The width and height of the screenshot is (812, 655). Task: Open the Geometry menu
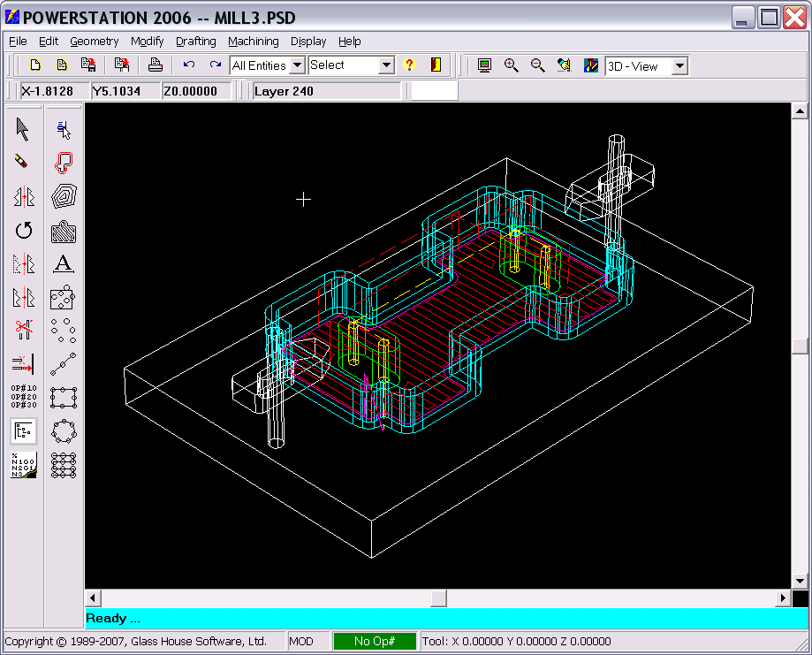pos(95,42)
